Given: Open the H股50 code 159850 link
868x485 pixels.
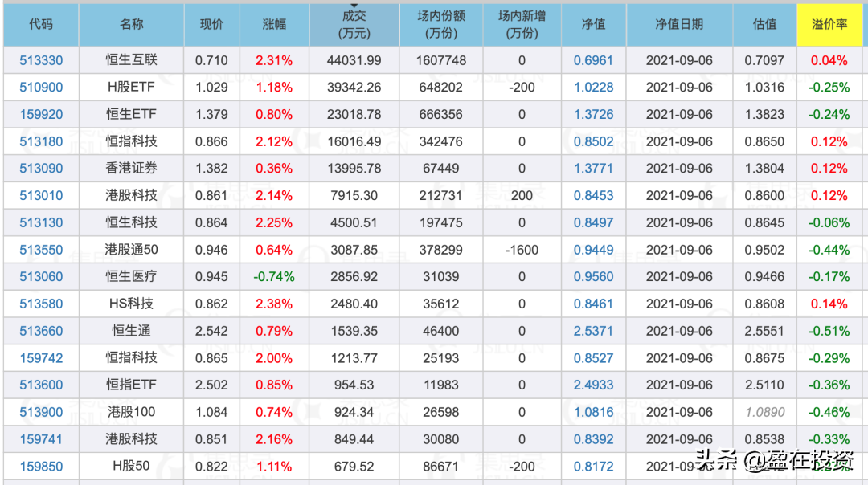Looking at the screenshot, I should pyautogui.click(x=41, y=466).
